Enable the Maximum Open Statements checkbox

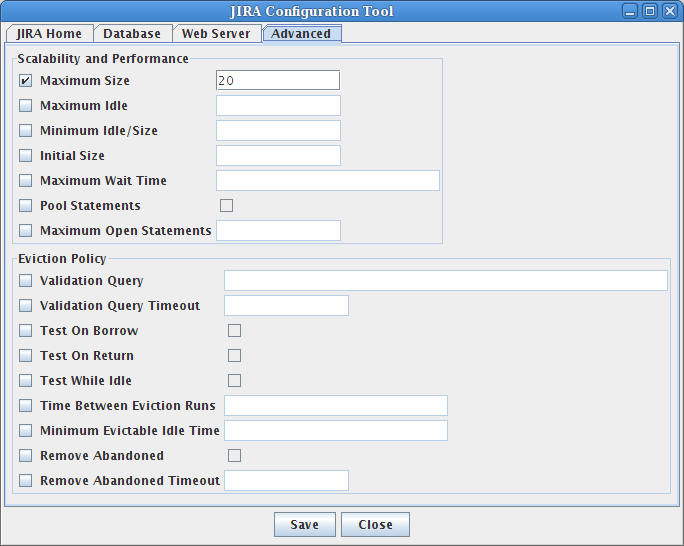click(x=25, y=230)
